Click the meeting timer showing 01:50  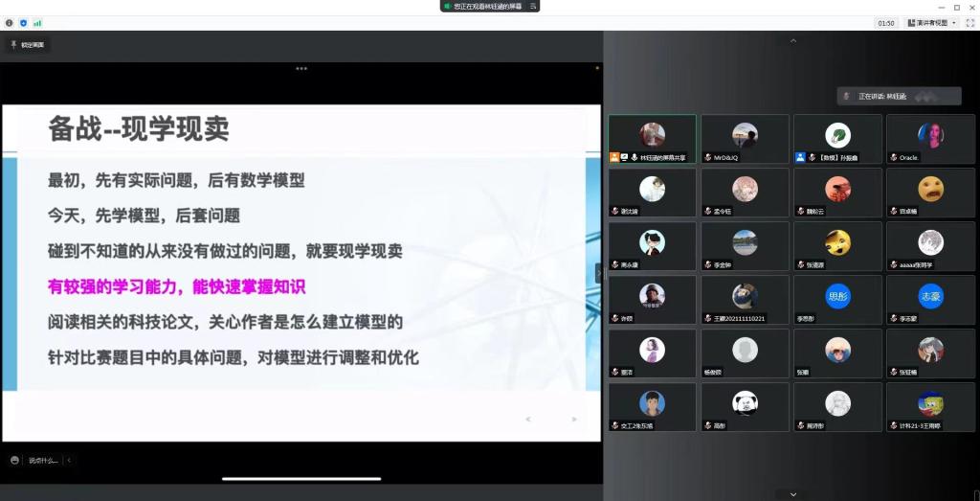886,22
